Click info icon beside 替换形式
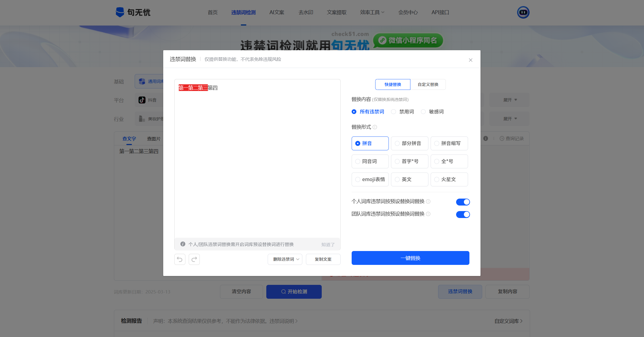 375,127
